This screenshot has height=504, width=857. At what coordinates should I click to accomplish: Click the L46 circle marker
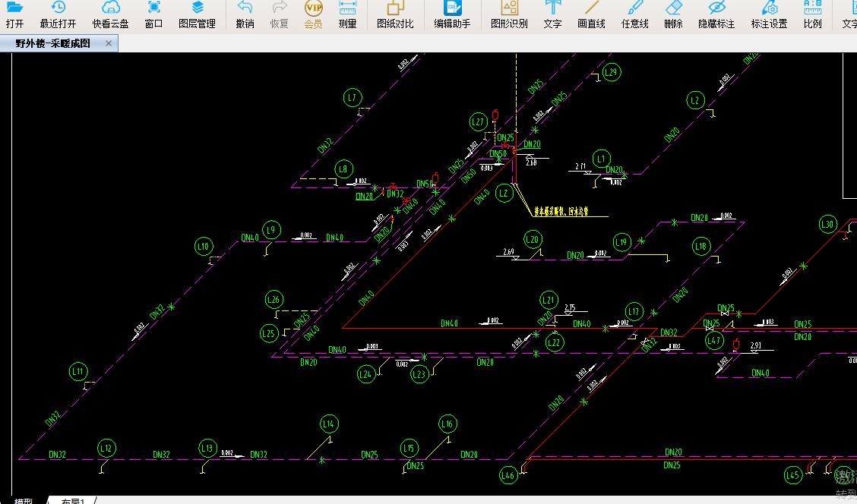pos(508,475)
